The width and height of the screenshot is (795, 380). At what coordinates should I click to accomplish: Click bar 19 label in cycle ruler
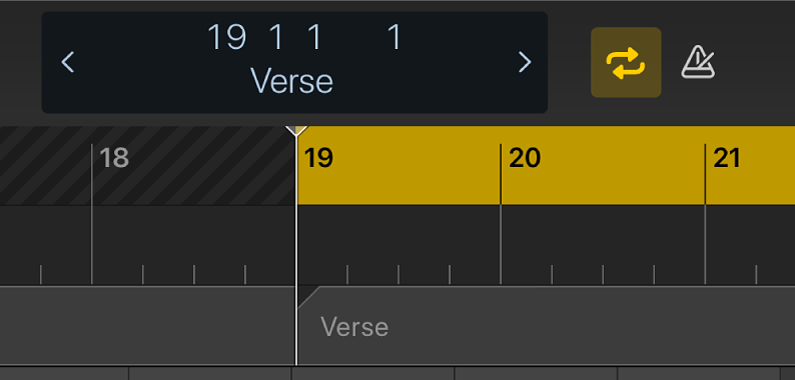pyautogui.click(x=318, y=158)
